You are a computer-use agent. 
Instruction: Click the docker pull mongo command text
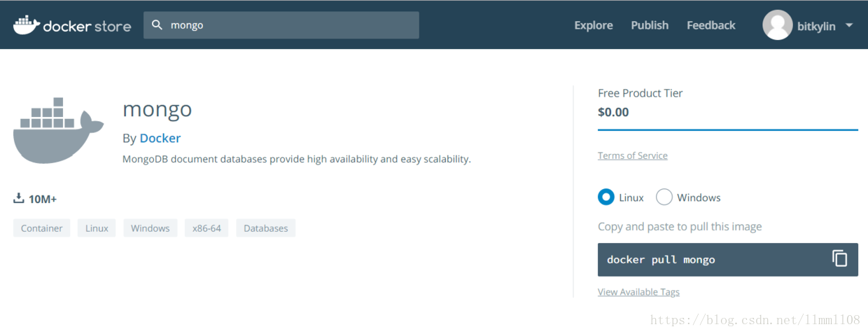click(661, 260)
